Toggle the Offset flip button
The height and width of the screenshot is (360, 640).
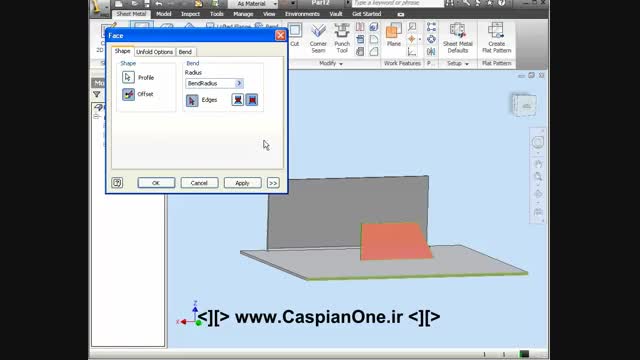(128, 94)
